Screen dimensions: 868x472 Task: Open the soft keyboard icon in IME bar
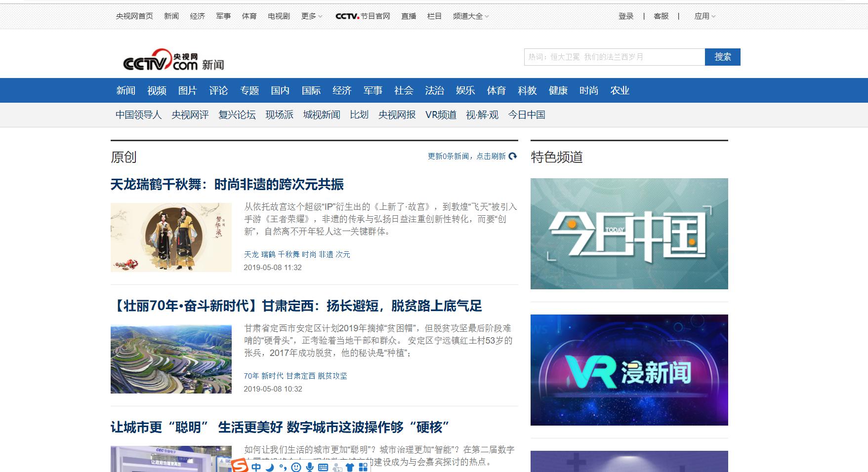pos(323,467)
